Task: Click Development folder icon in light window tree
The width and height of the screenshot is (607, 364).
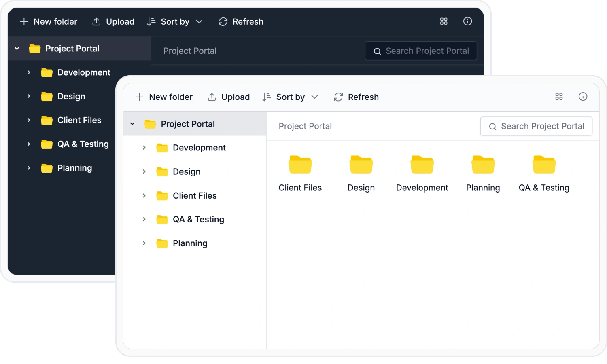Action: point(162,148)
